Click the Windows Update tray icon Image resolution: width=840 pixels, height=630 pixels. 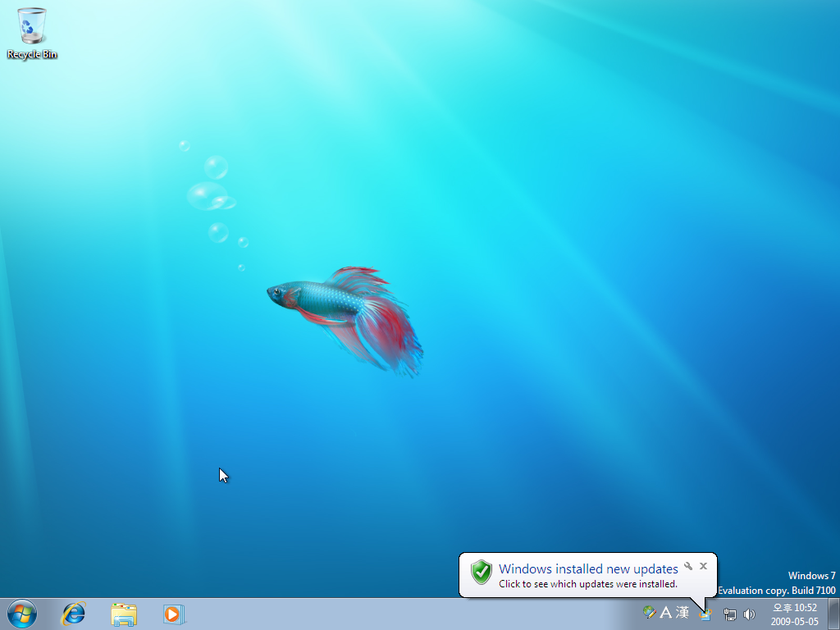pos(705,614)
